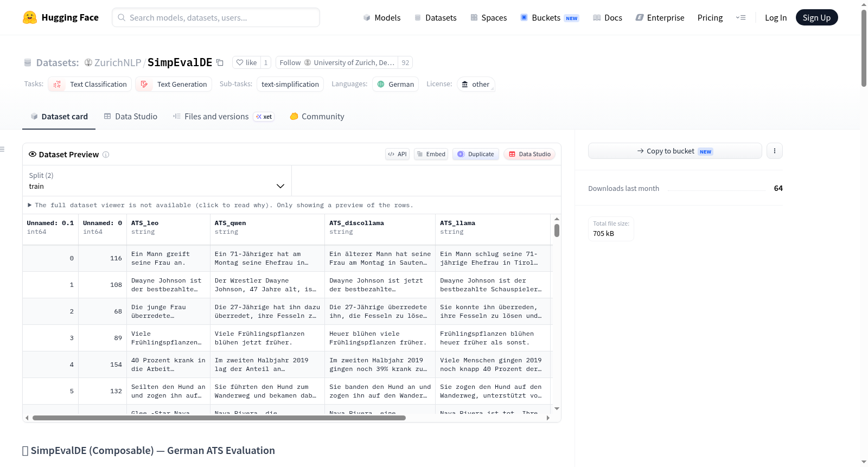Image resolution: width=868 pixels, height=467 pixels.
Task: Open Data Studio from preview header
Action: (529, 154)
